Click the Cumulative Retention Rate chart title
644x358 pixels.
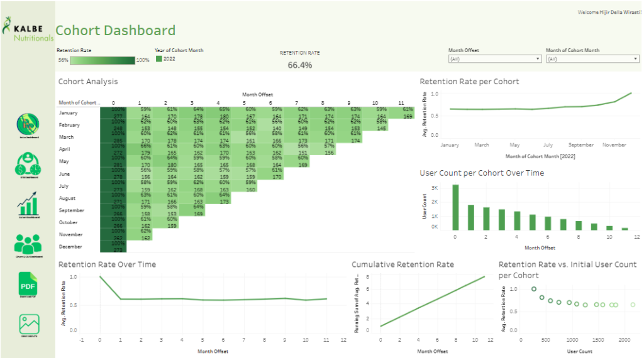pyautogui.click(x=402, y=264)
